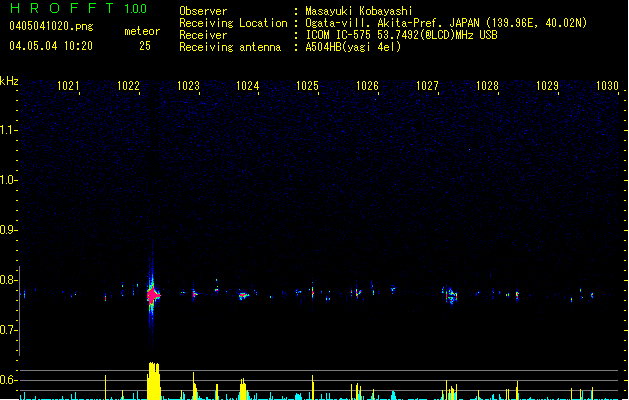
Task: Click the bright pink meteor echo after 1022
Action: (x=153, y=296)
